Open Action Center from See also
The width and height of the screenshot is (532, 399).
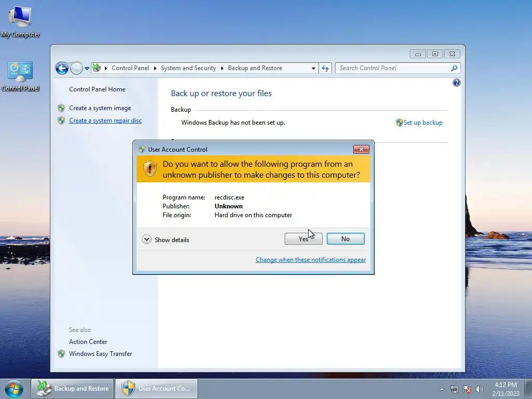(x=88, y=342)
